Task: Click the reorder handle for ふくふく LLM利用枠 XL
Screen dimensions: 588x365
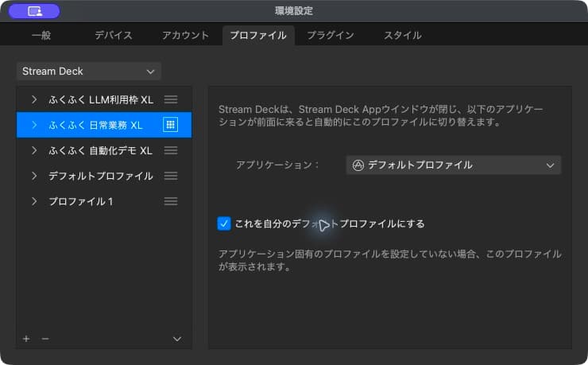Action: tap(171, 99)
